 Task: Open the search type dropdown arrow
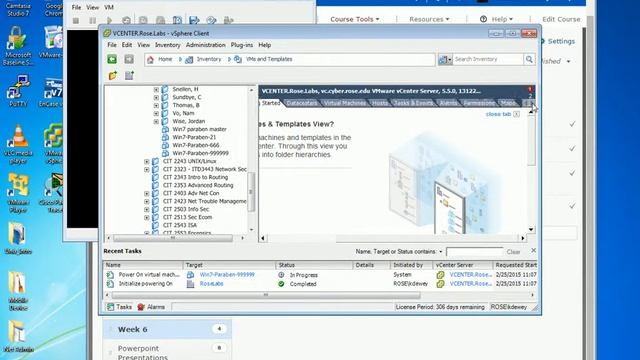450,60
